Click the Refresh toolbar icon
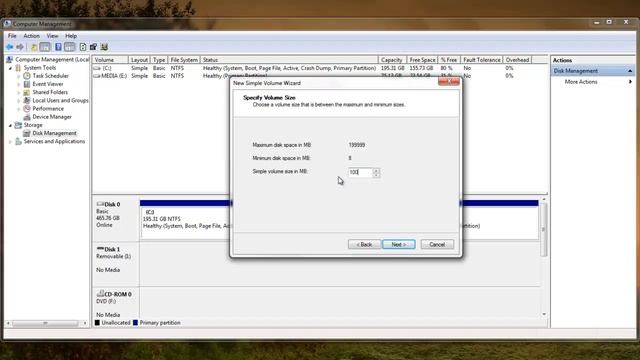This screenshot has width=640, height=360. click(x=83, y=47)
